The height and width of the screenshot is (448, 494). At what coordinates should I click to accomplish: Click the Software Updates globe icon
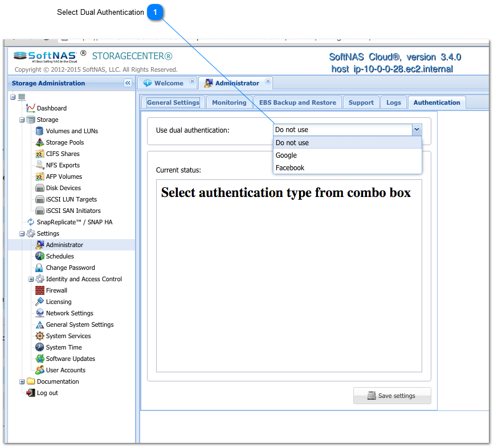[x=40, y=359]
